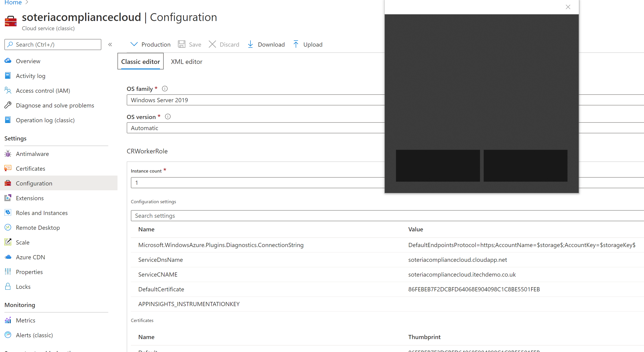644x352 pixels.
Task: Open Remote Desktop settings
Action: point(38,227)
